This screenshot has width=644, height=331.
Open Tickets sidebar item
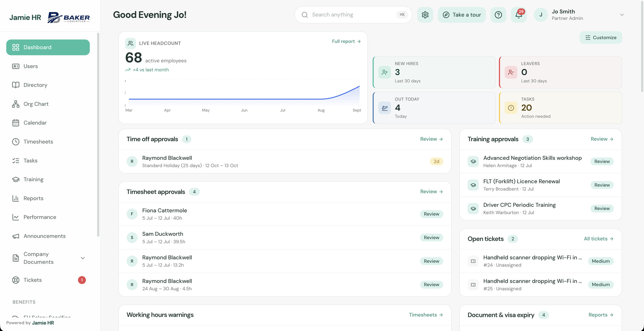tap(48, 280)
